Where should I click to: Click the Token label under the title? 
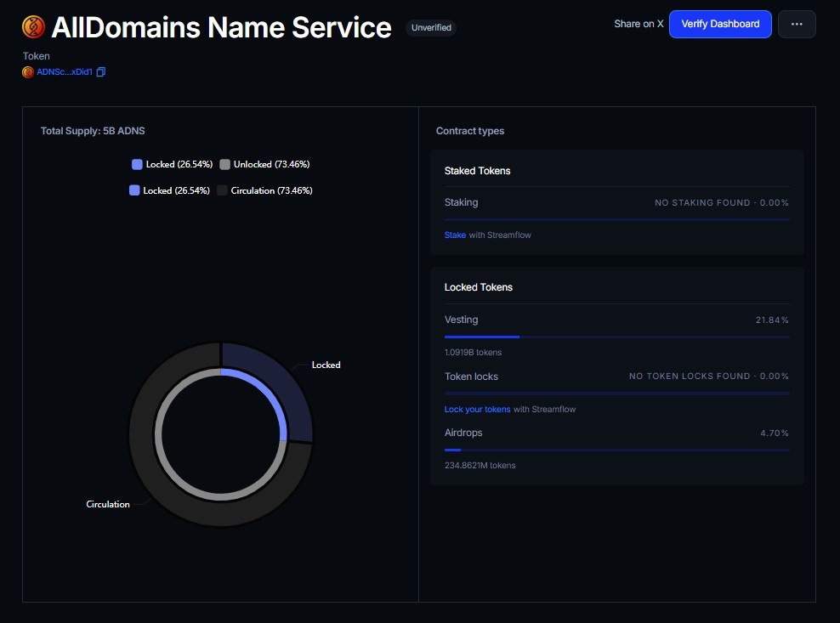37,56
